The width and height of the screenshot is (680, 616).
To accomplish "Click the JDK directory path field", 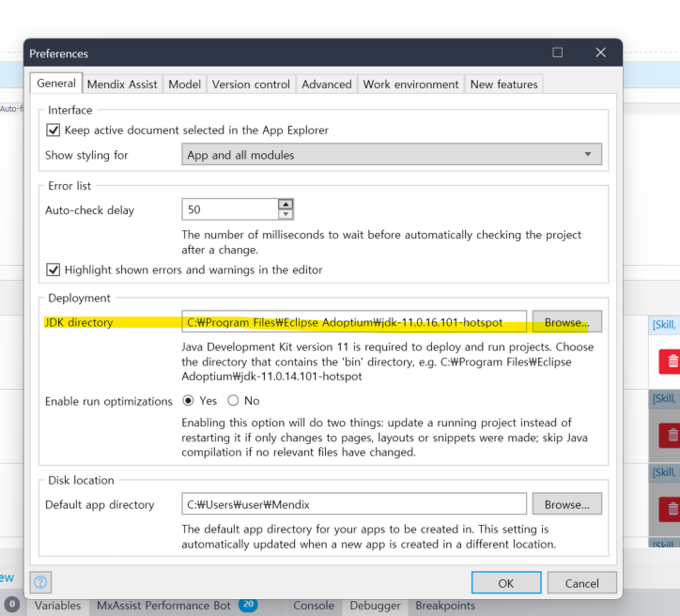I will 354,322.
